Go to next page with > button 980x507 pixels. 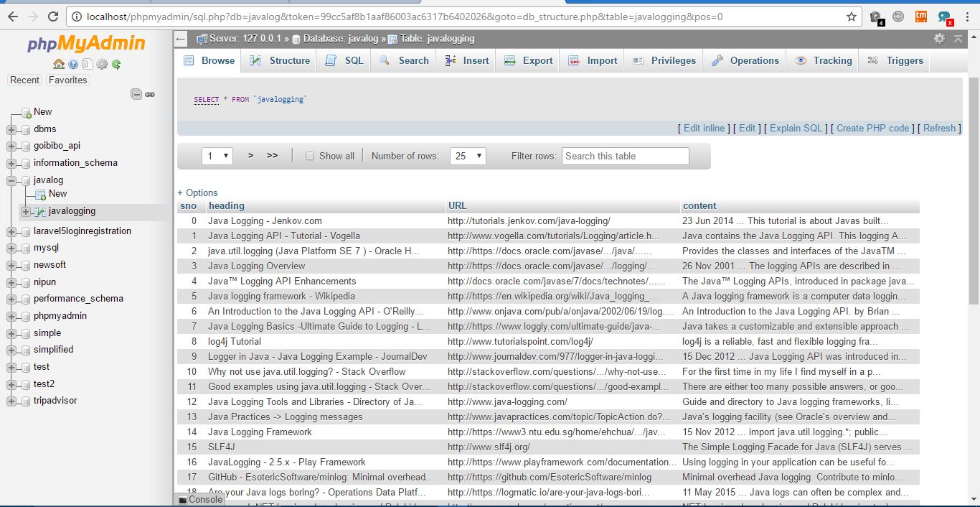(250, 155)
